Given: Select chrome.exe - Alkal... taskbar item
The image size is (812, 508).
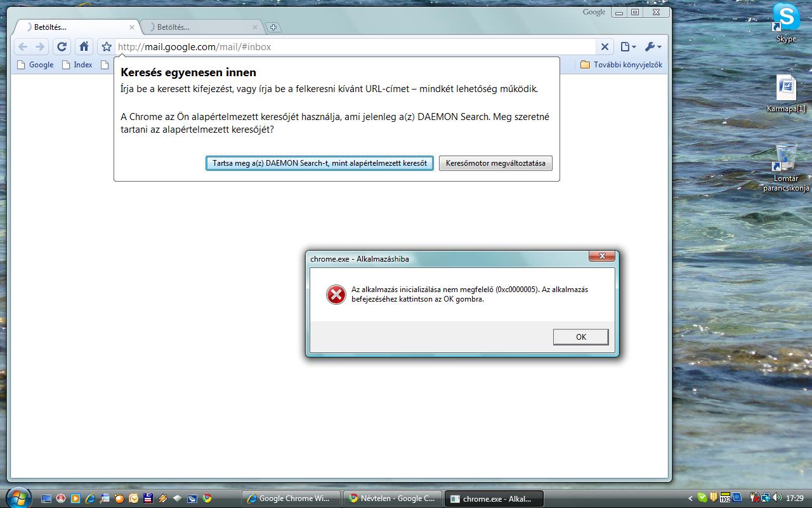Looking at the screenshot, I should (x=494, y=498).
